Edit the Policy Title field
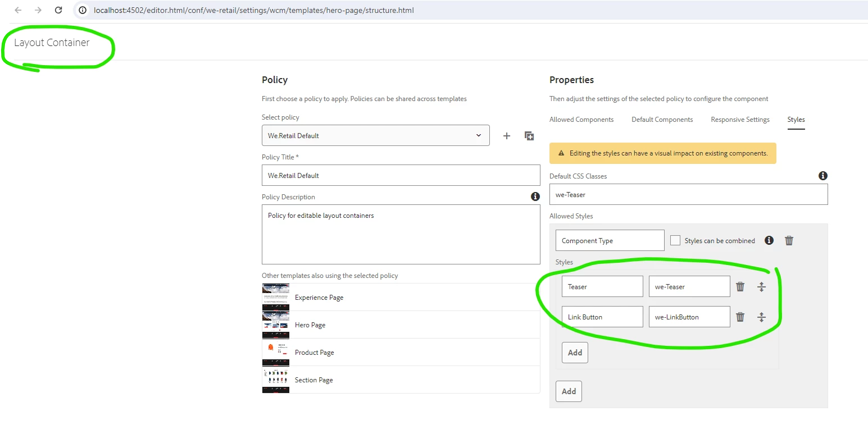 point(401,175)
